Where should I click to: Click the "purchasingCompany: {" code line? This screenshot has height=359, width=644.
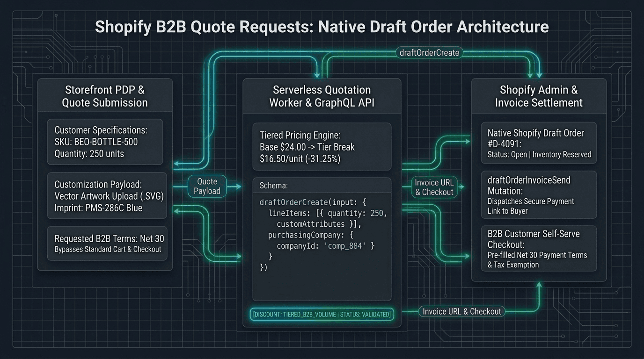(x=312, y=235)
